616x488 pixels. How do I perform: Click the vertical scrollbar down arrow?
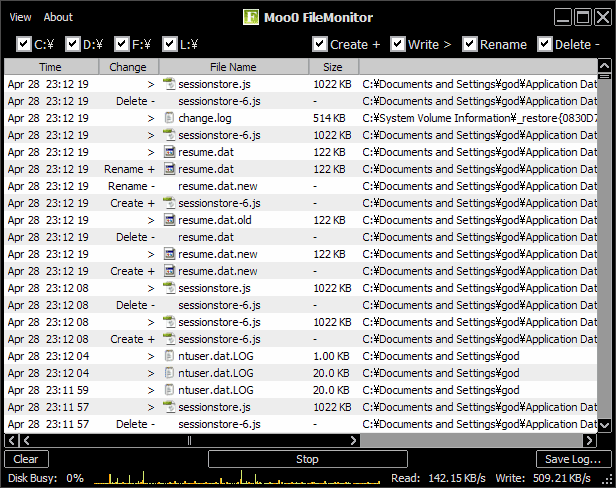click(604, 425)
